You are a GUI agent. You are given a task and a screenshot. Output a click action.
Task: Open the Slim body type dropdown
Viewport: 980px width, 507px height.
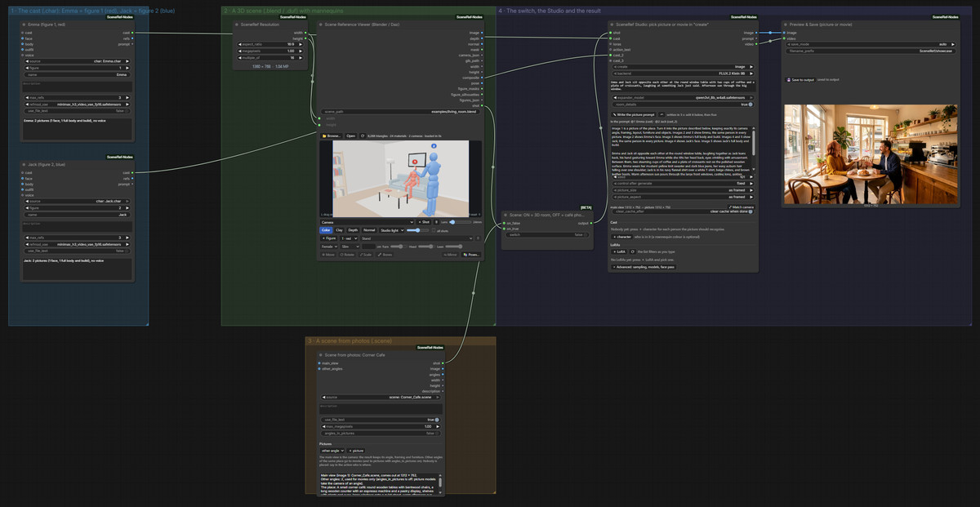click(350, 247)
